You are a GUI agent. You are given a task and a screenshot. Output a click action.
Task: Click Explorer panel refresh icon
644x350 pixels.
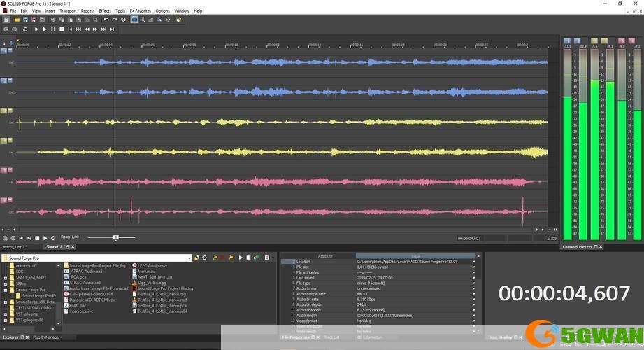pyautogui.click(x=205, y=258)
